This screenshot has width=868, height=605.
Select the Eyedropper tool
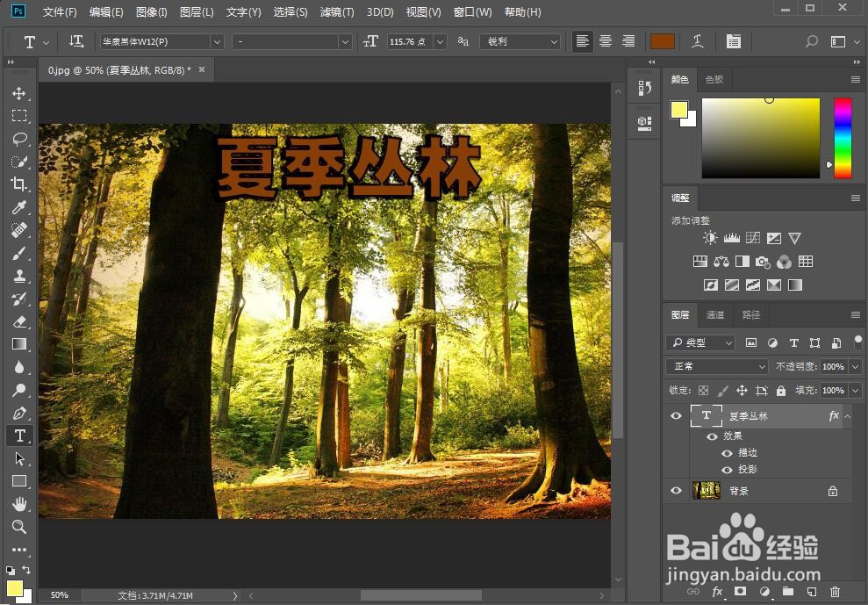19,207
